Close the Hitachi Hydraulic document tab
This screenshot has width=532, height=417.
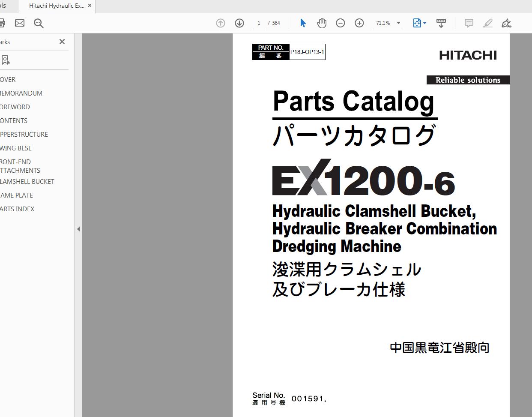tap(90, 6)
